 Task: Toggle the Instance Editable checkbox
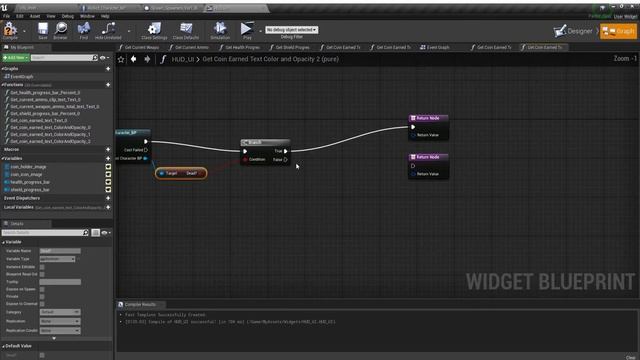tap(42, 267)
